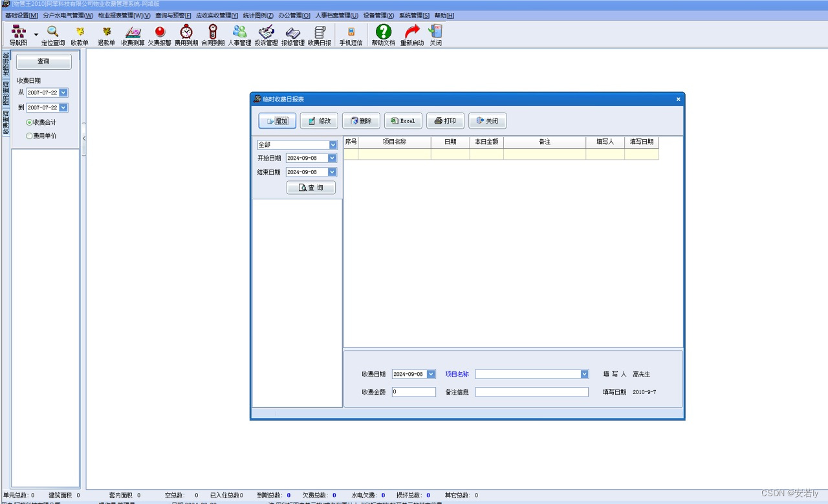This screenshot has width=828, height=504.
Task: Open the 系统管理[S] menu
Action: pos(414,15)
